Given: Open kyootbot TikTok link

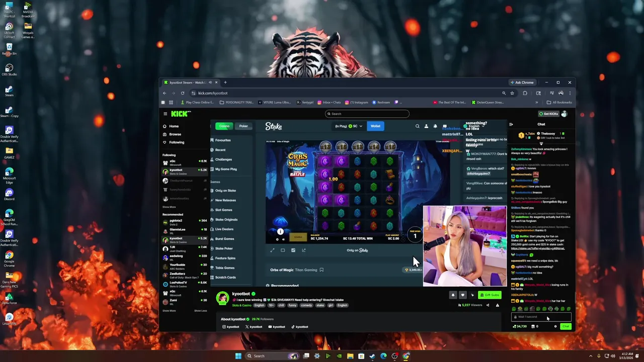Looking at the screenshot, I should (x=300, y=327).
